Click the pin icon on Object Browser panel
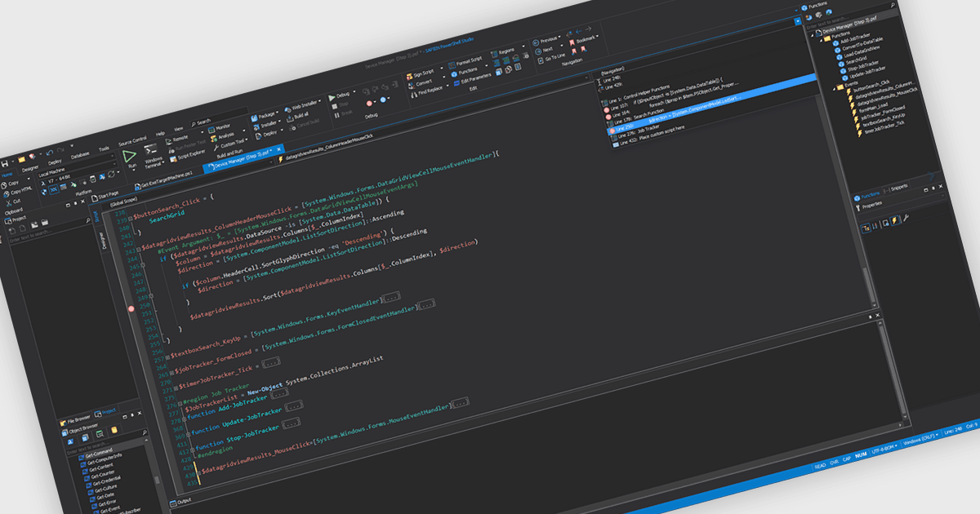980x514 pixels. (x=132, y=415)
